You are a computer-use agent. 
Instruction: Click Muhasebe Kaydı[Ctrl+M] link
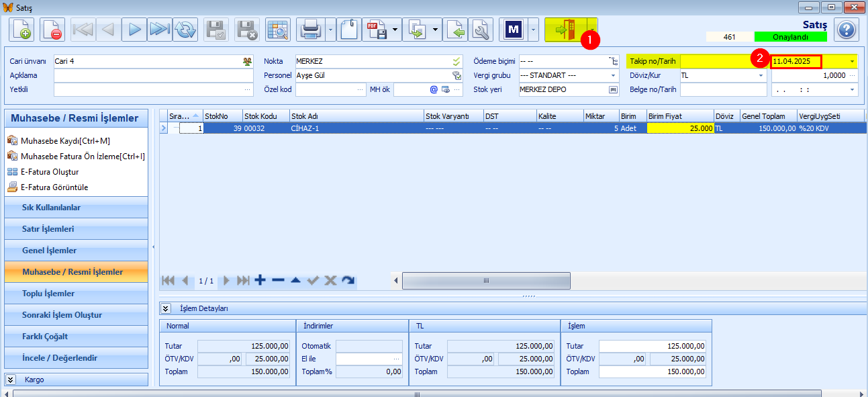coord(65,140)
